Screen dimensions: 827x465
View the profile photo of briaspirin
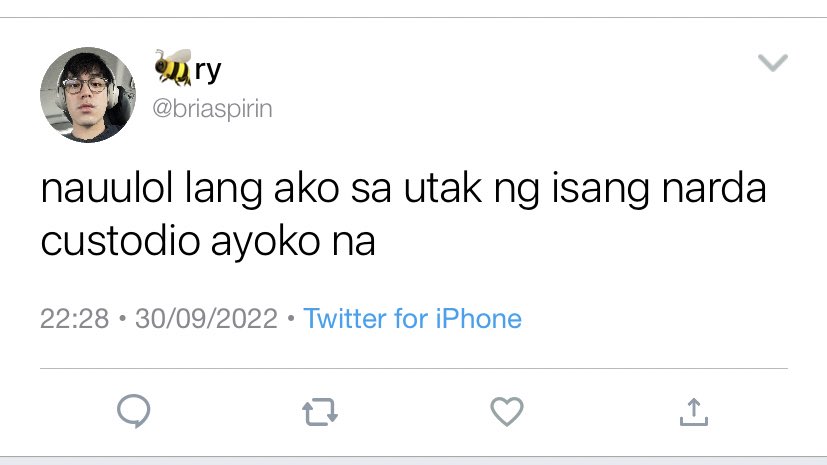tap(88, 95)
